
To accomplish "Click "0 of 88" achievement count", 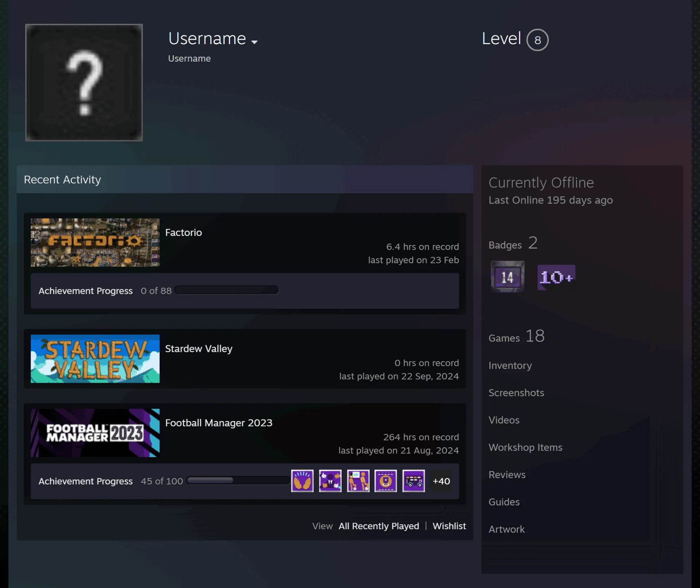I will [x=156, y=291].
